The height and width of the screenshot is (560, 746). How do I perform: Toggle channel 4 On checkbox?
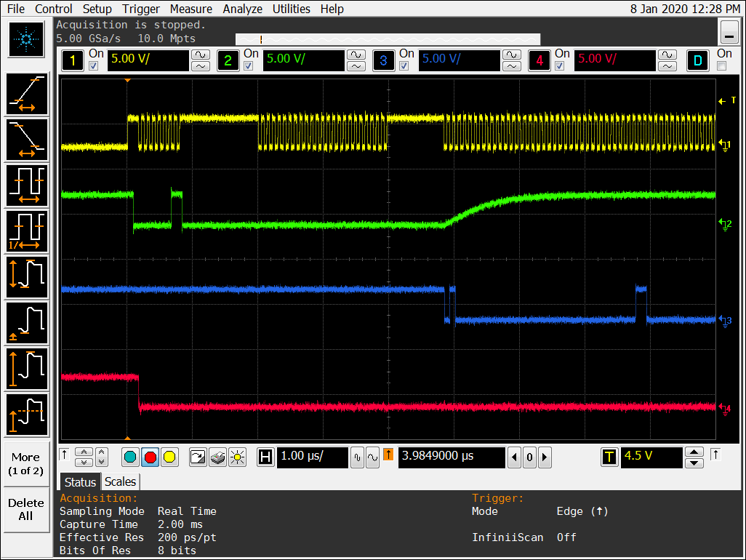point(560,66)
